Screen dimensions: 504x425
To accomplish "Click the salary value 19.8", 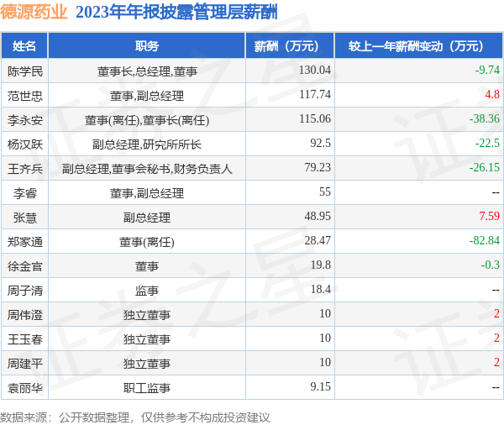I will [x=321, y=265].
